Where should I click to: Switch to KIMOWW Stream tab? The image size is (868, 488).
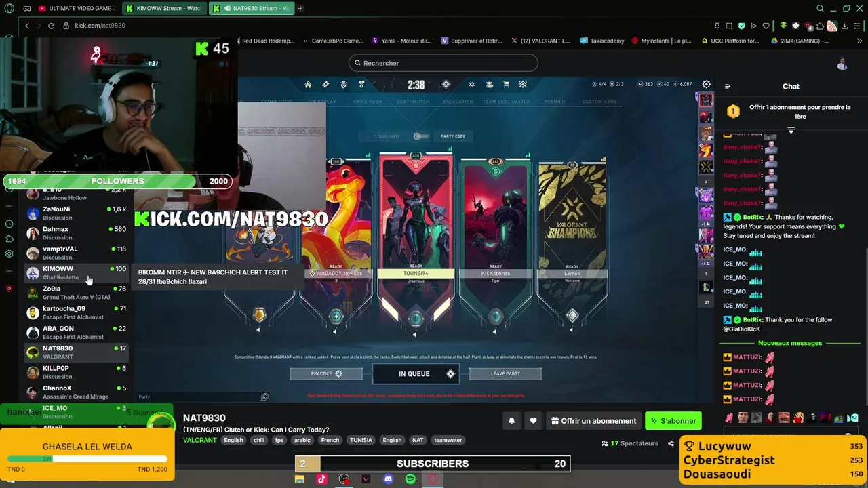point(165,8)
